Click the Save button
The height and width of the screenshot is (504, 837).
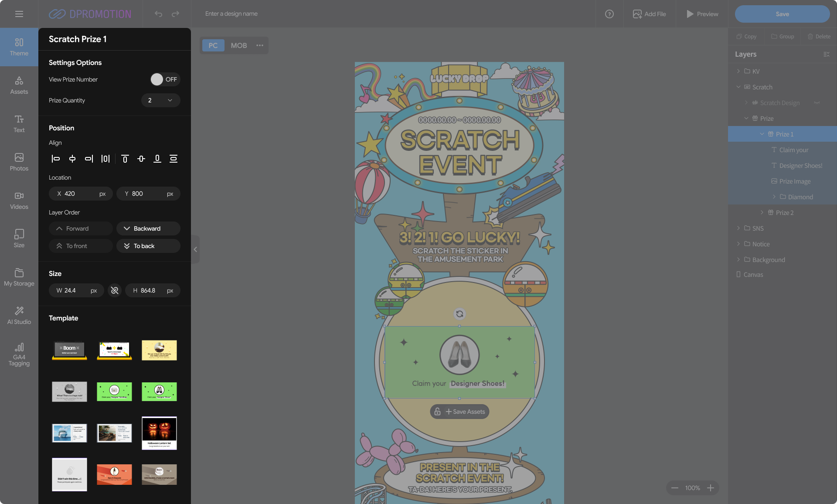pyautogui.click(x=782, y=14)
